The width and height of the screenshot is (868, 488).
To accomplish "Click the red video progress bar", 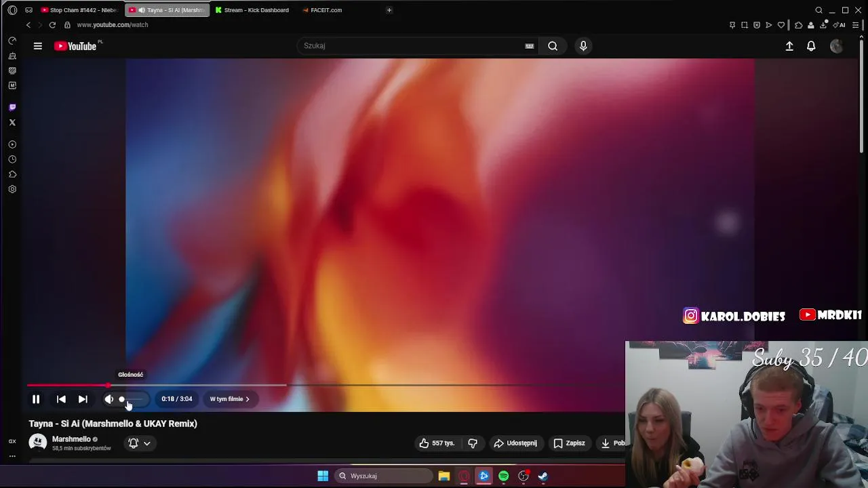I will (68, 385).
